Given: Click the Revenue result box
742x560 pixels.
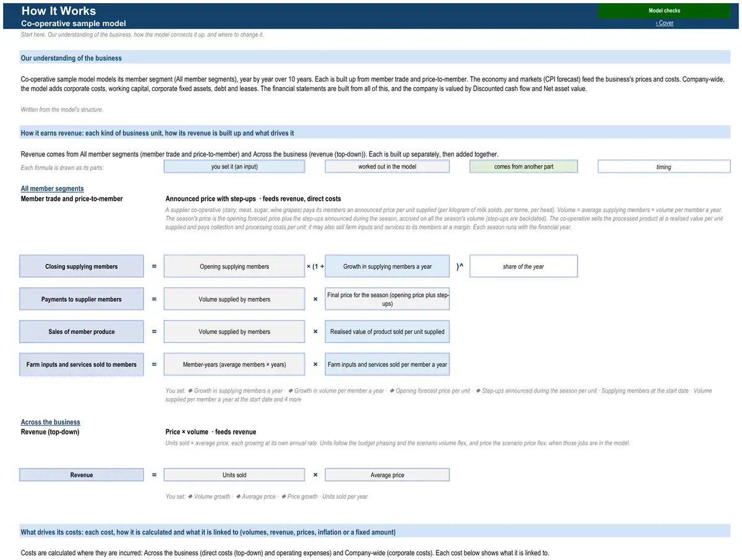Looking at the screenshot, I should pyautogui.click(x=82, y=475).
